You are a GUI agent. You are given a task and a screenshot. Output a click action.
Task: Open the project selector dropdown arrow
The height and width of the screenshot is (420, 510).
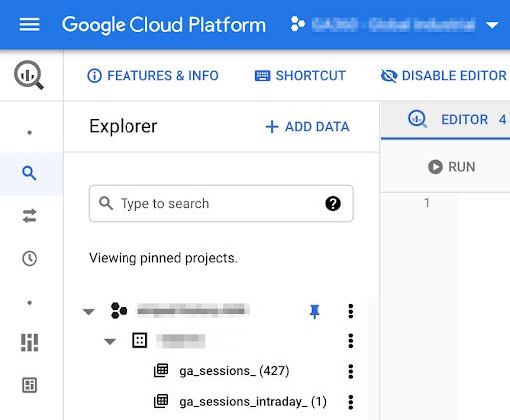(x=492, y=25)
